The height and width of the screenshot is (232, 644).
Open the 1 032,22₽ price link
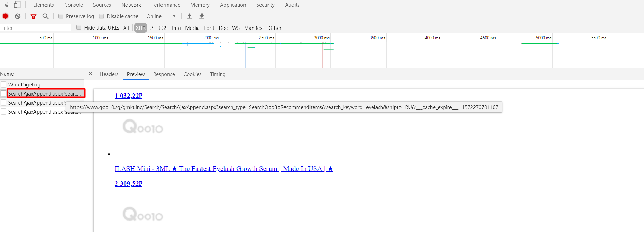[129, 96]
